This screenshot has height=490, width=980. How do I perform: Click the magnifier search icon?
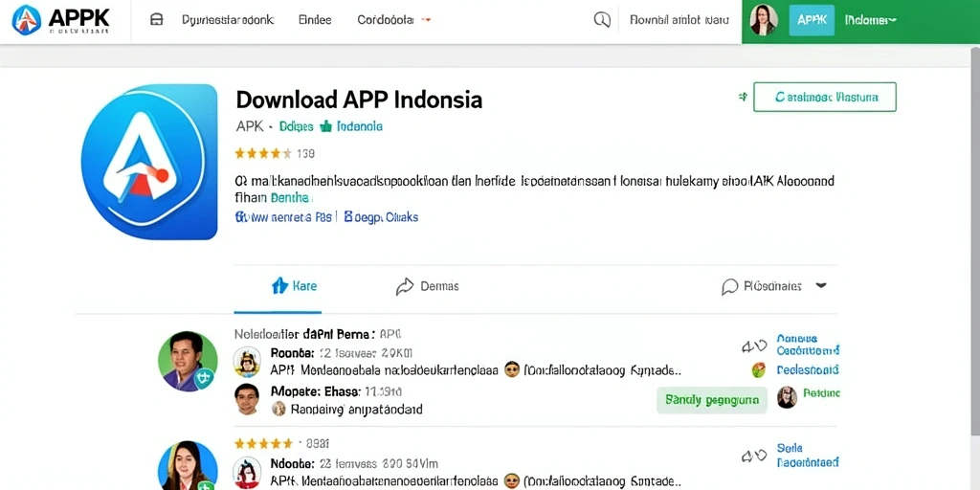[x=602, y=20]
